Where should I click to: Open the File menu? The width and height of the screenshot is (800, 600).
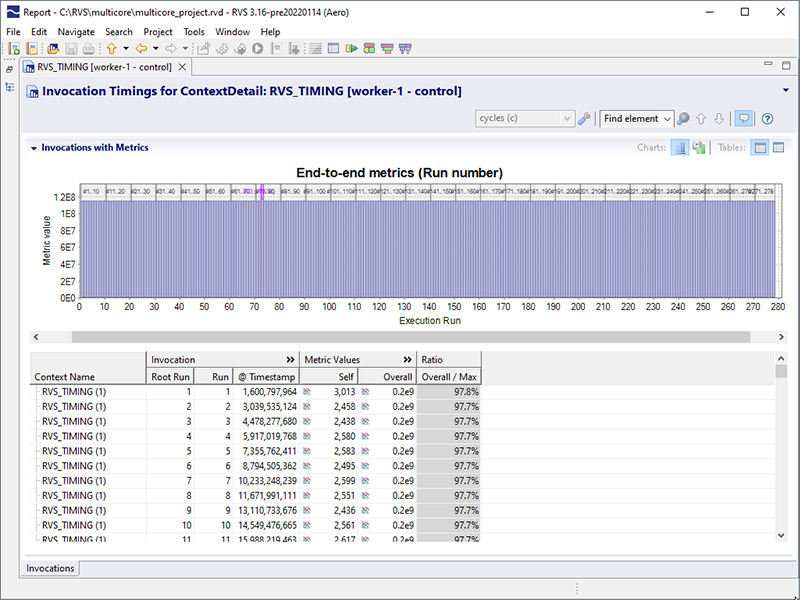(13, 32)
